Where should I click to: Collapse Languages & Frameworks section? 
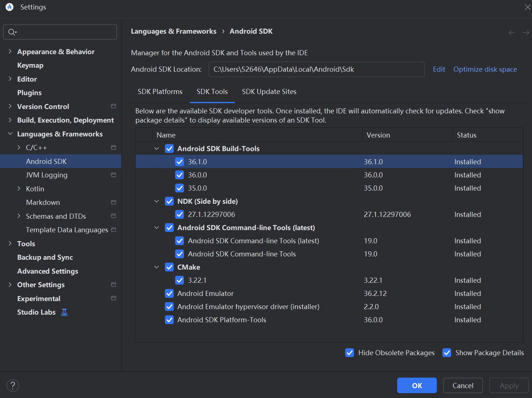pos(10,134)
